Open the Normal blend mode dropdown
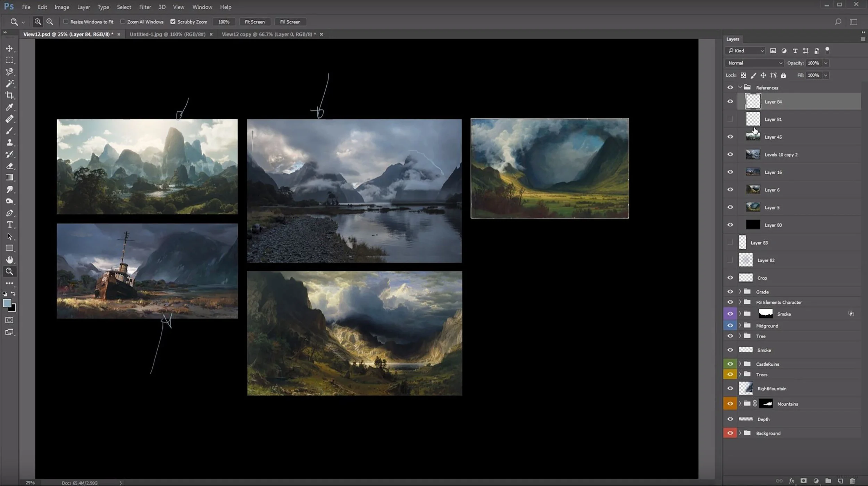868x486 pixels. coord(754,63)
